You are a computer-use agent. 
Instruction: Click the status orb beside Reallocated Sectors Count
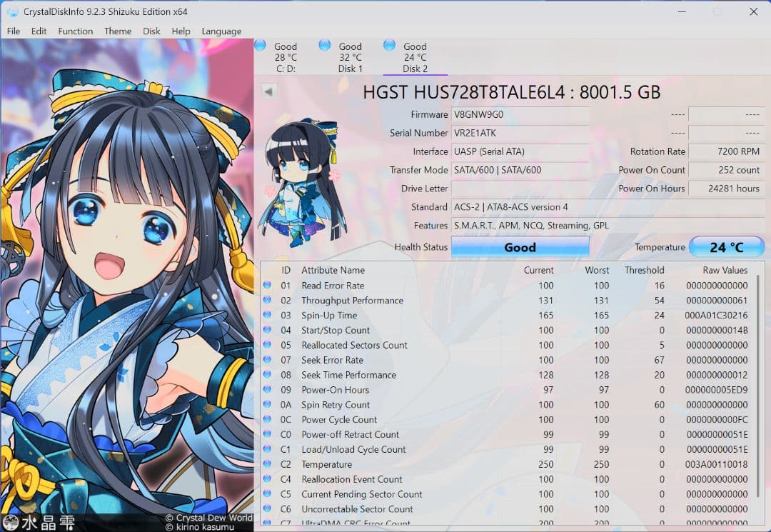[x=267, y=345]
